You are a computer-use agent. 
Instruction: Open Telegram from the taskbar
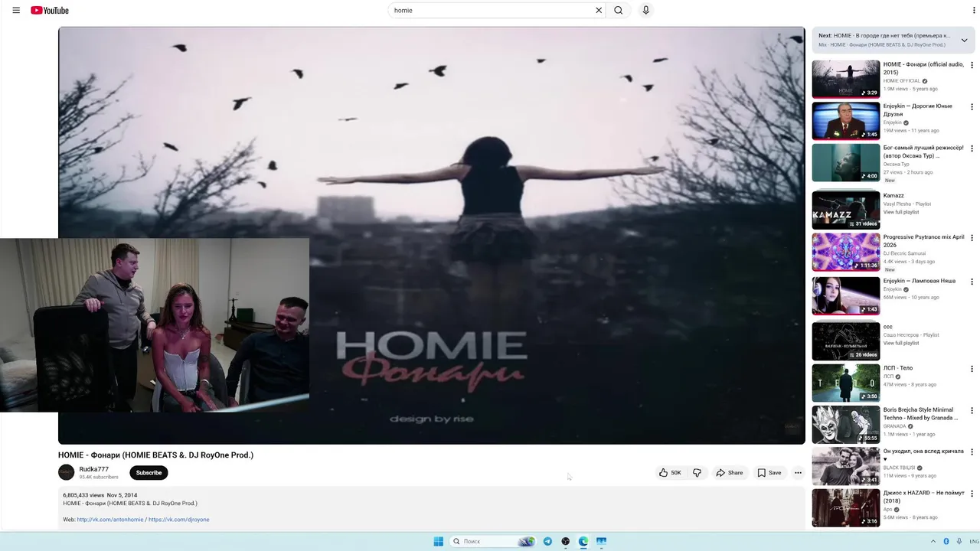547,541
